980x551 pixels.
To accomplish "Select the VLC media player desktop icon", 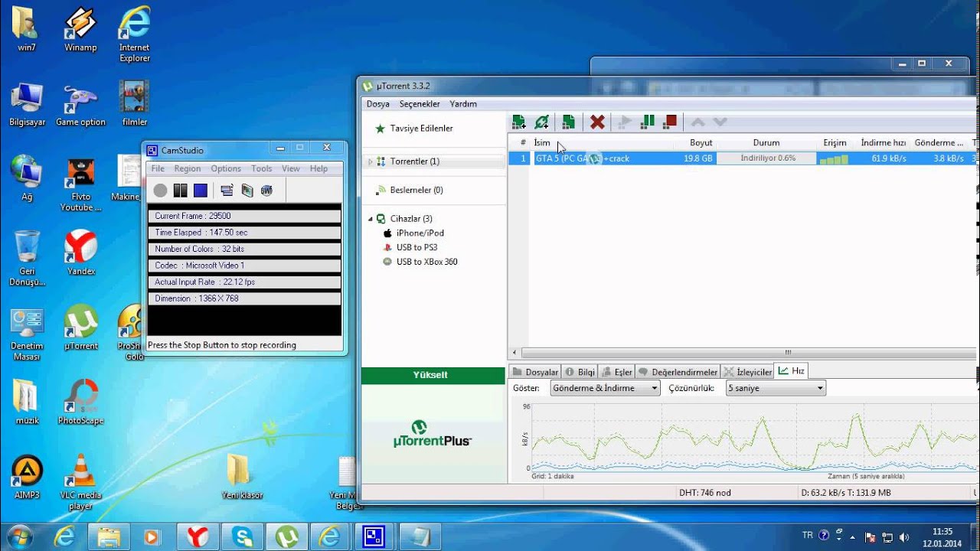I will [80, 482].
